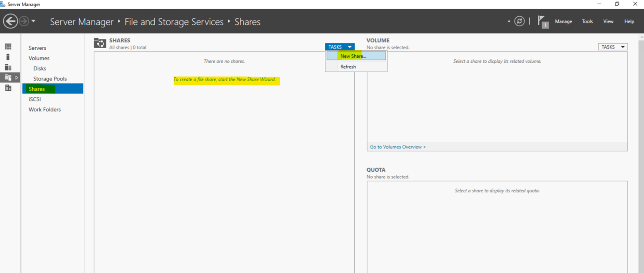Select Refresh in the Tasks menu
This screenshot has width=644, height=273.
click(x=348, y=67)
